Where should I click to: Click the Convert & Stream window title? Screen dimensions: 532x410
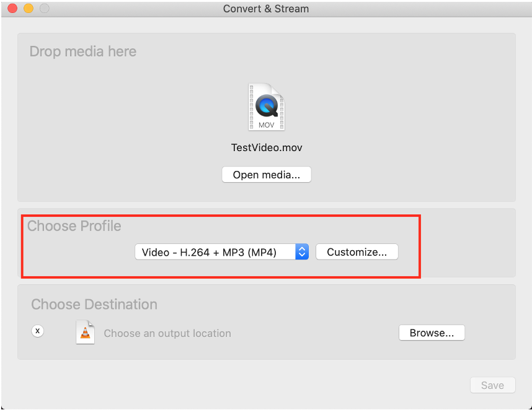(x=266, y=9)
